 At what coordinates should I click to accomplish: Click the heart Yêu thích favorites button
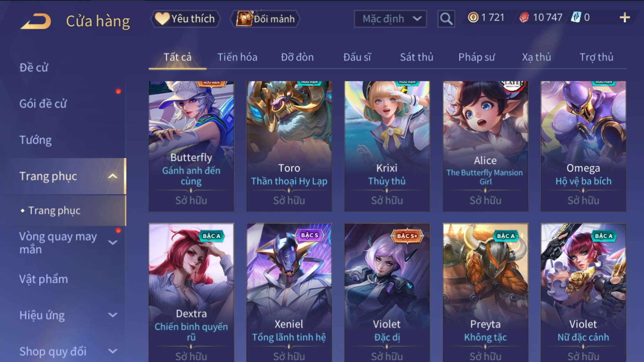coord(185,19)
